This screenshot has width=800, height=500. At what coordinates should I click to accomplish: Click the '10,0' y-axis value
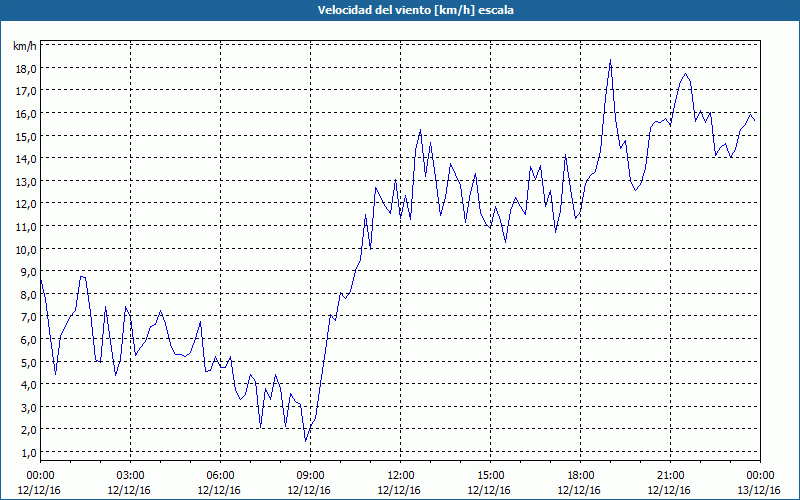(27, 249)
